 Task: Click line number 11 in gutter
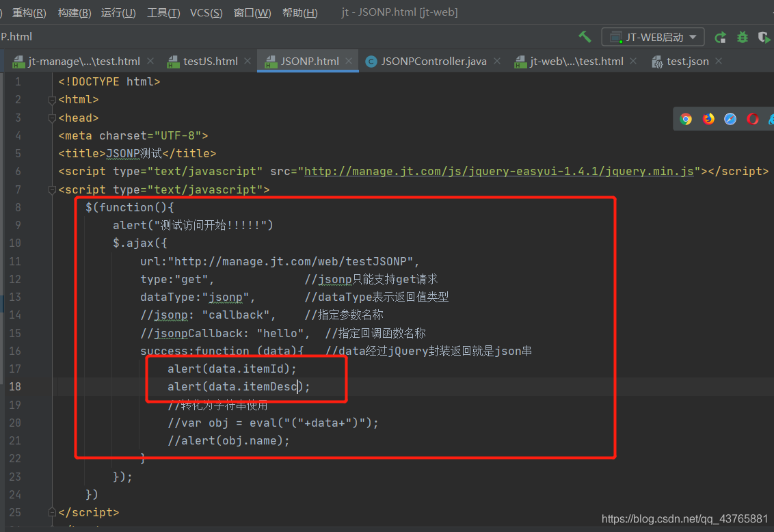click(15, 261)
